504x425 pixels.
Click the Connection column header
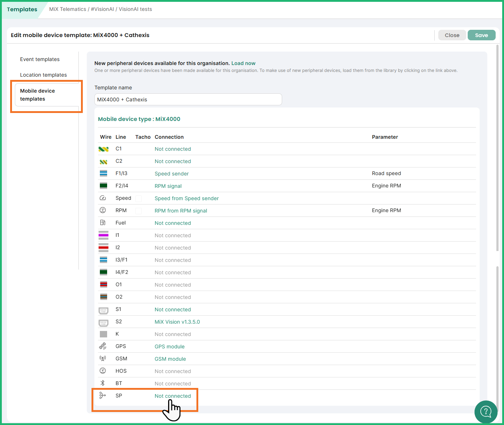tap(169, 137)
